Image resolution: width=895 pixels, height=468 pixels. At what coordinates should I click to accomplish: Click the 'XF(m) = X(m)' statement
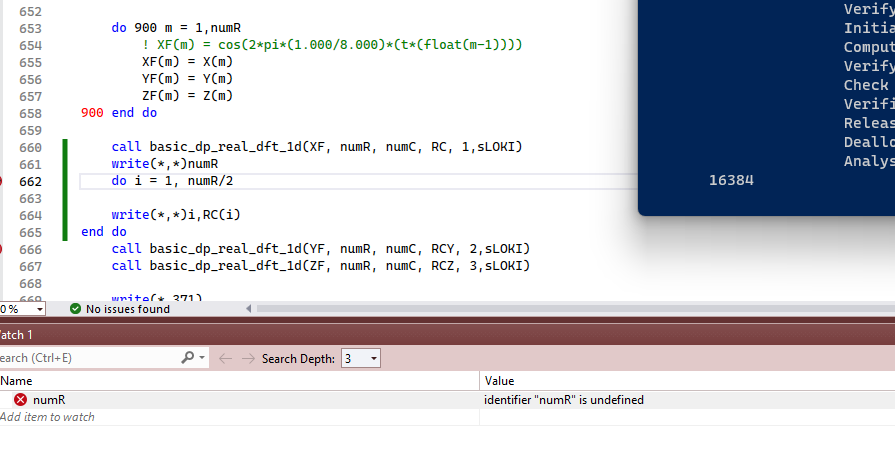coord(187,62)
